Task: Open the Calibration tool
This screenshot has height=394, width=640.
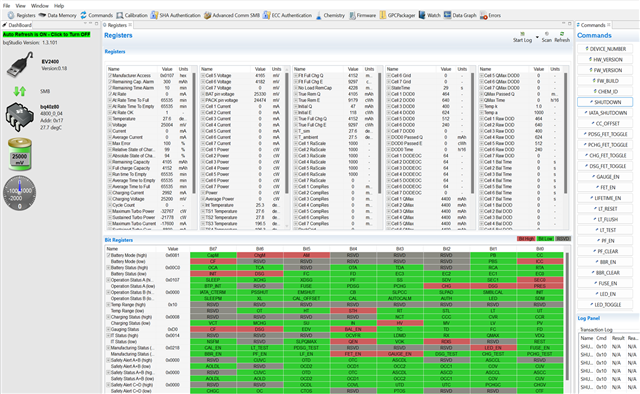Action: point(132,16)
